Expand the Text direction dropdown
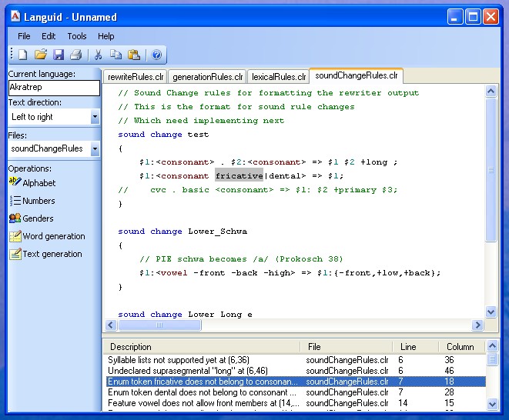Viewport: 509px width, 420px height. coord(95,117)
